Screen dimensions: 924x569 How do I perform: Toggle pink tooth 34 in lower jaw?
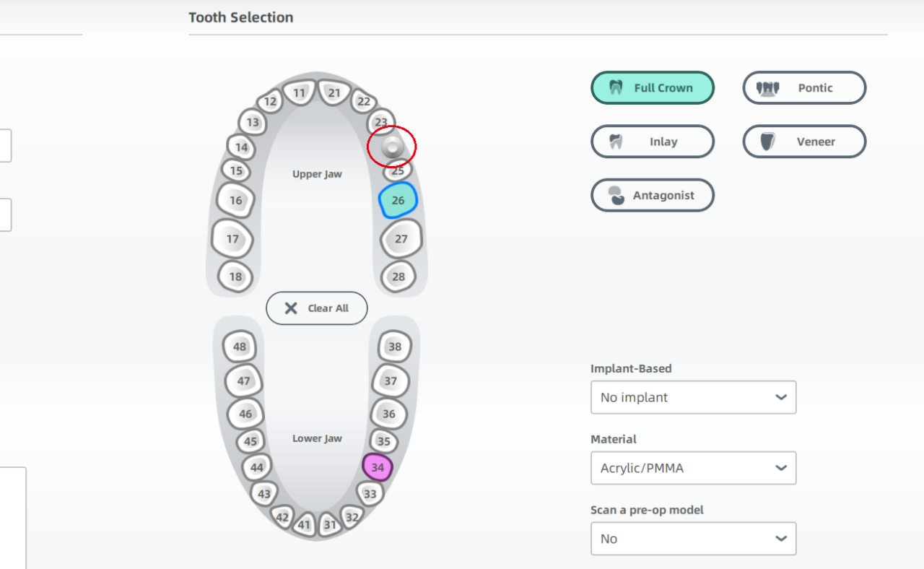pyautogui.click(x=378, y=467)
